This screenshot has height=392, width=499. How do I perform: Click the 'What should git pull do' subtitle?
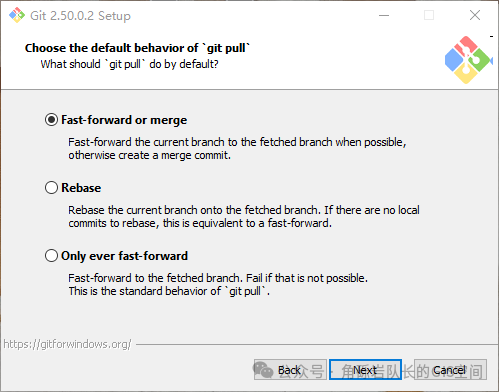point(129,64)
